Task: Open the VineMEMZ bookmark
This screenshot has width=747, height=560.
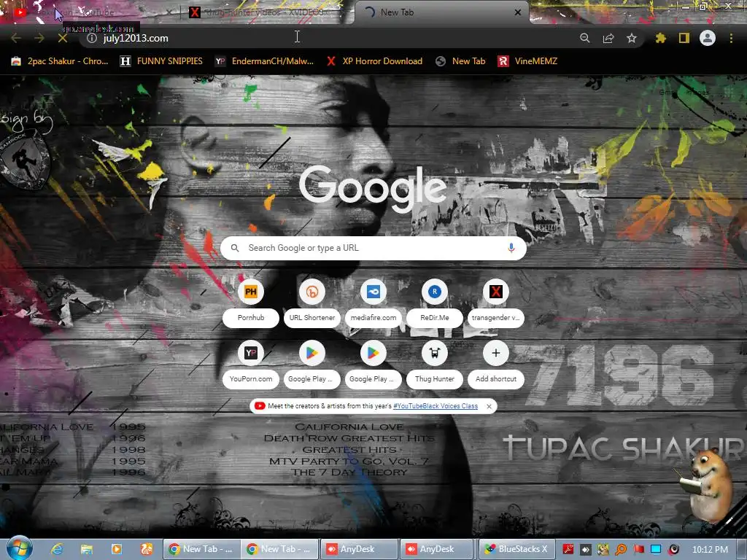Action: point(527,61)
